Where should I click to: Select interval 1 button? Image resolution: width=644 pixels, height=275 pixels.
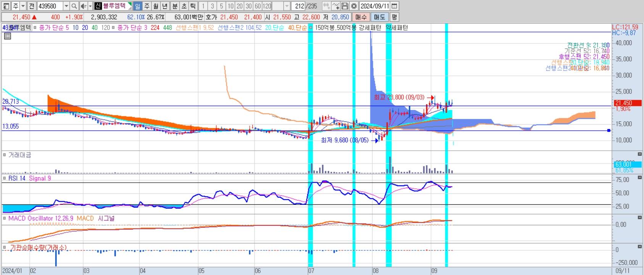[x=203, y=6]
